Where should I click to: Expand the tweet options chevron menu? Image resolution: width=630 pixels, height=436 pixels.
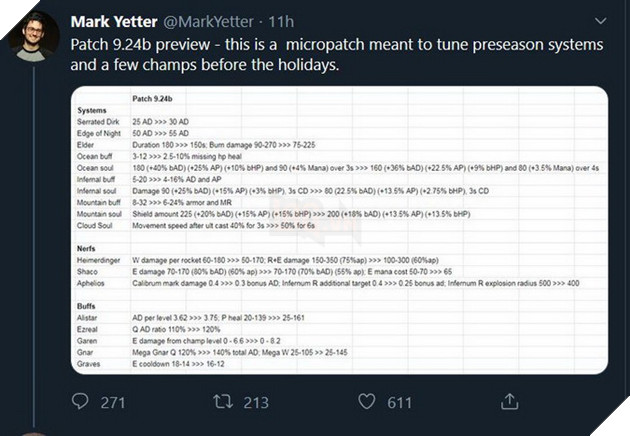point(599,20)
